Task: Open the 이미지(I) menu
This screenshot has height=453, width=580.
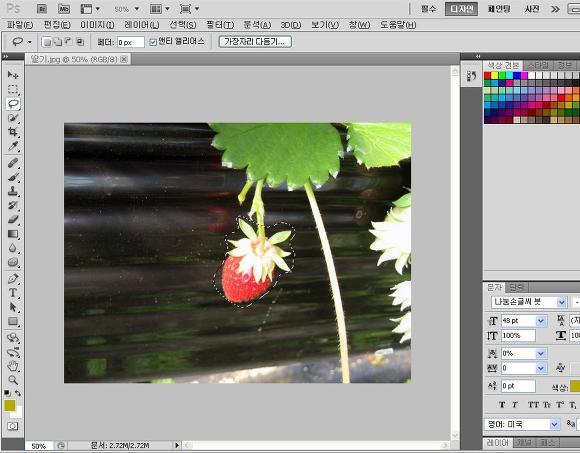Action: pos(97,25)
